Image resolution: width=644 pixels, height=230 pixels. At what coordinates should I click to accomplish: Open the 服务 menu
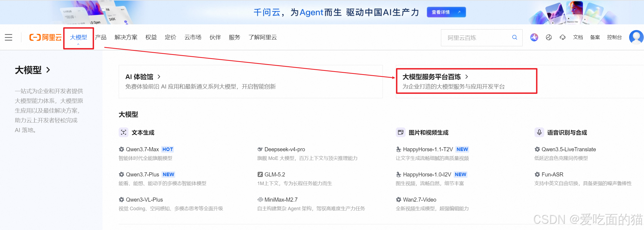pos(234,37)
